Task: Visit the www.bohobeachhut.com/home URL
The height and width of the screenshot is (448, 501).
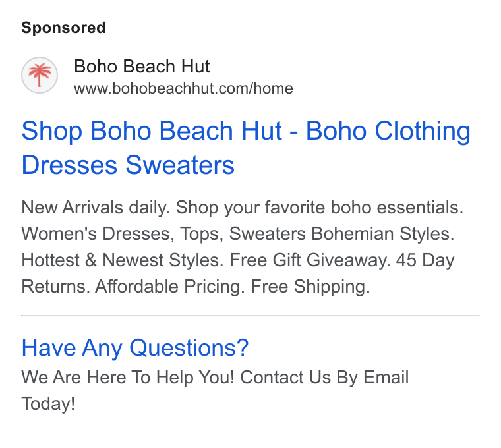Action: (183, 88)
